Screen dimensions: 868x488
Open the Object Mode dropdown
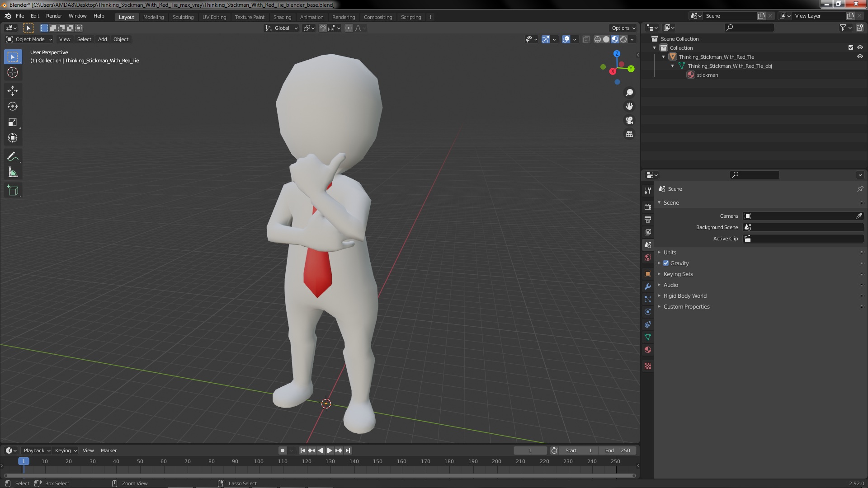(29, 39)
